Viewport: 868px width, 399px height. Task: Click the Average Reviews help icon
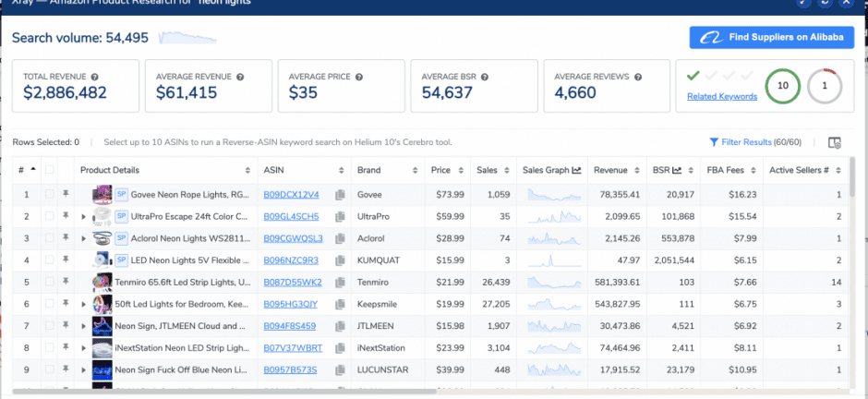(638, 77)
